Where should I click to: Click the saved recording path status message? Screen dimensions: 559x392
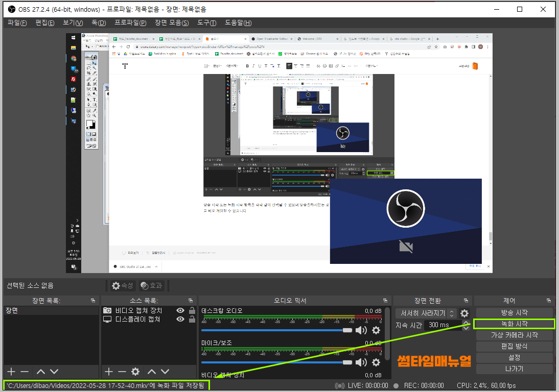106,385
